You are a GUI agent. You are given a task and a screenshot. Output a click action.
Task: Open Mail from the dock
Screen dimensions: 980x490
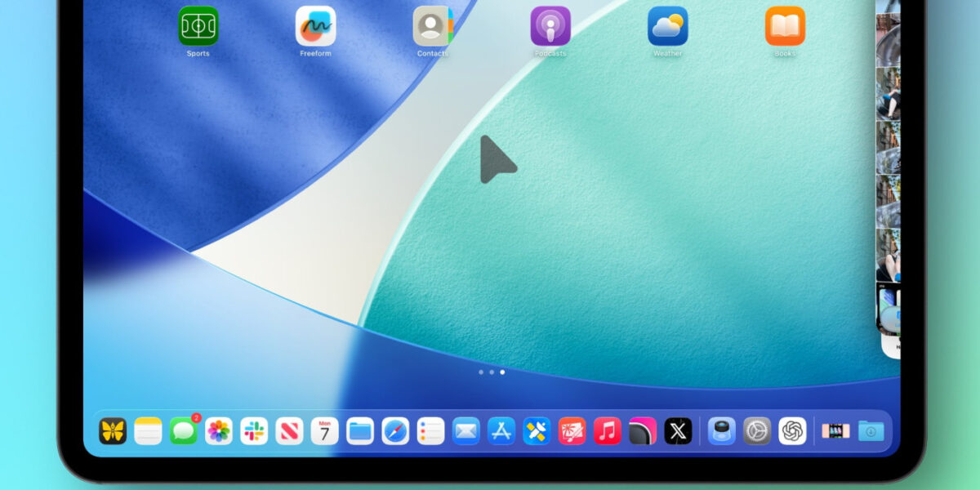click(466, 430)
